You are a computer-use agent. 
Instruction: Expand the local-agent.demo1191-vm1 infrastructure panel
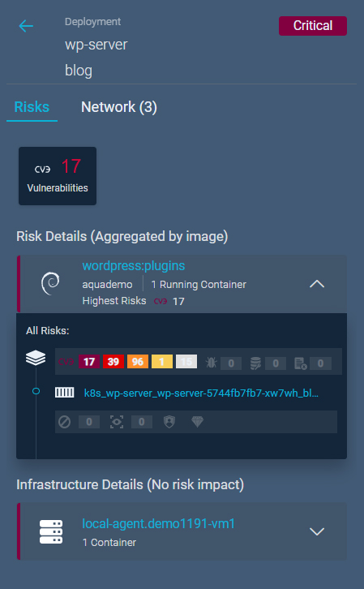click(x=317, y=531)
